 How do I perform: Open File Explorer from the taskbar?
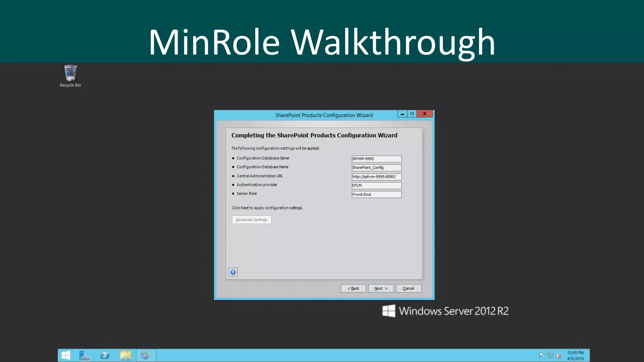pos(125,355)
